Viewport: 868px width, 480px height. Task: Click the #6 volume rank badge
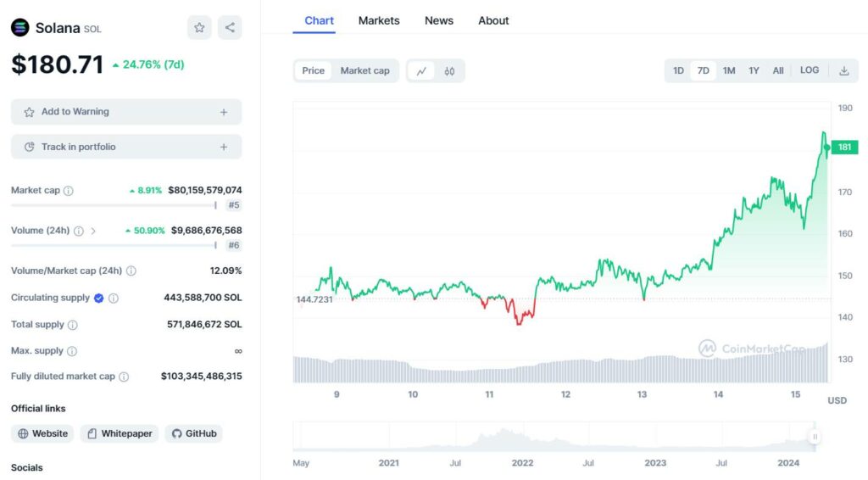(234, 246)
